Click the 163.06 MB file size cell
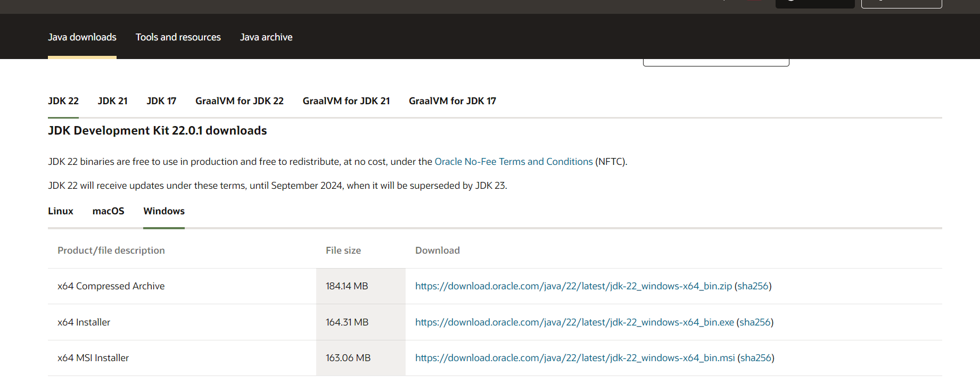 [361, 358]
